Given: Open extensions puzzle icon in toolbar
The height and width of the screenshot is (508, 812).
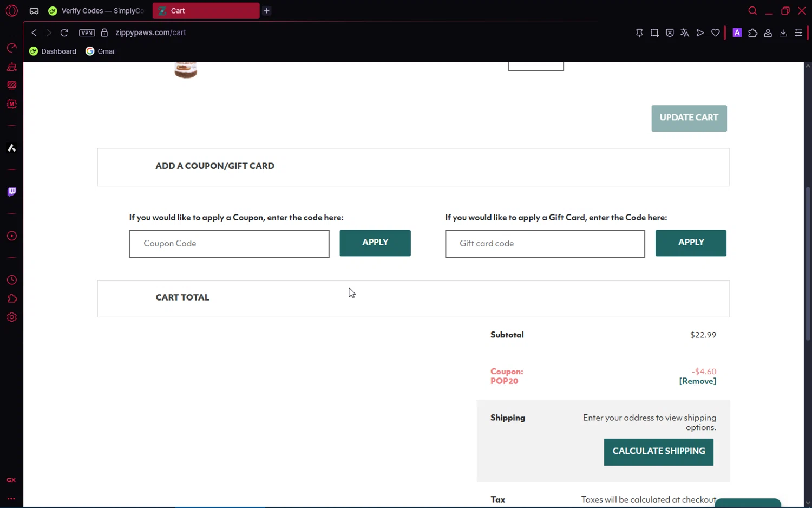Looking at the screenshot, I should pyautogui.click(x=752, y=32).
